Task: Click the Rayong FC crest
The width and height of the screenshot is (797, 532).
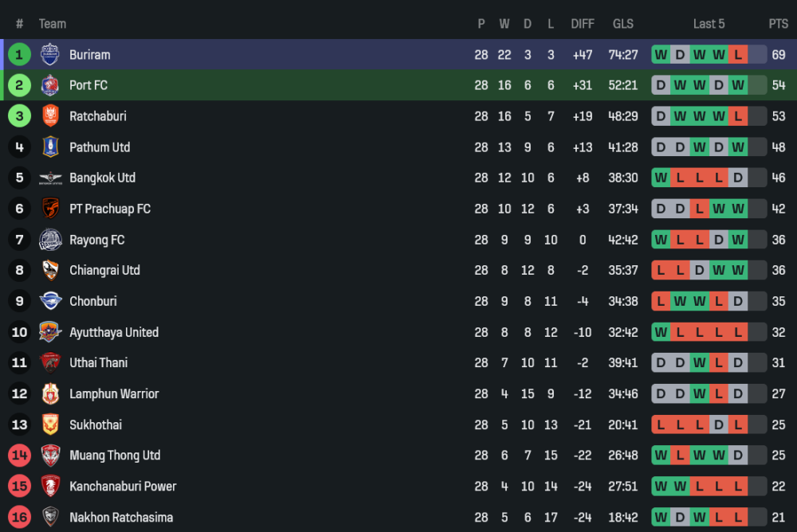Action: [x=49, y=240]
